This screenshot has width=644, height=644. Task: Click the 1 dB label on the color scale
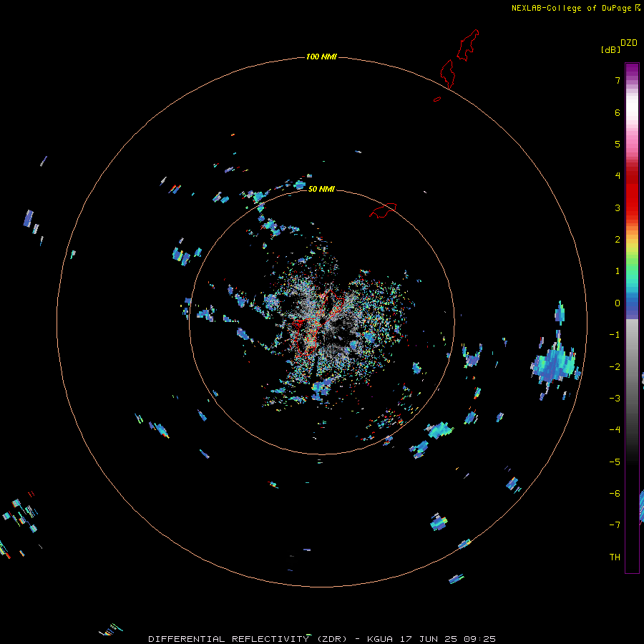[618, 271]
